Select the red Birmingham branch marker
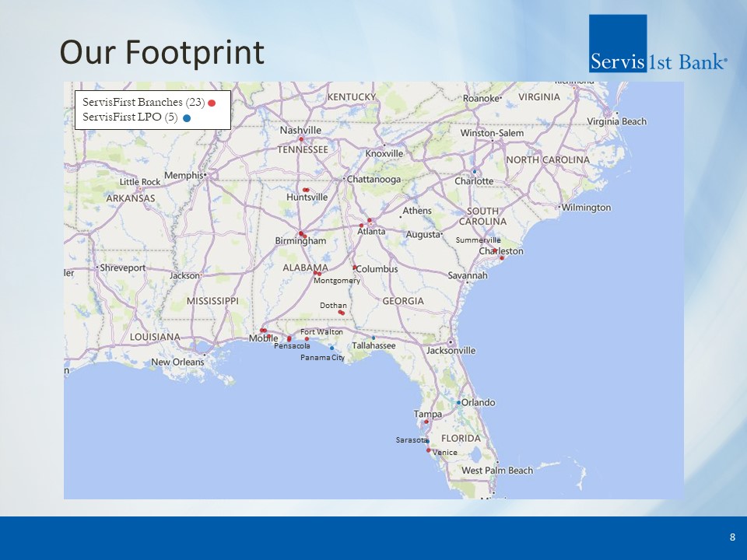This screenshot has width=747, height=560. coord(302,234)
